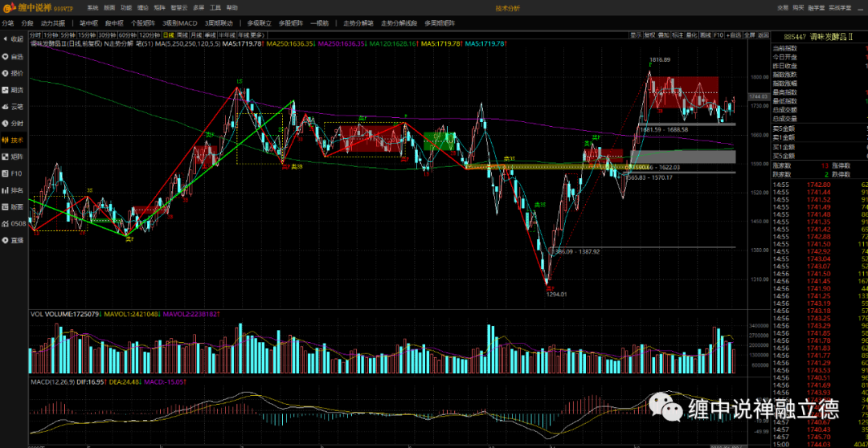Select 多级联立 toolbar item

click(259, 23)
